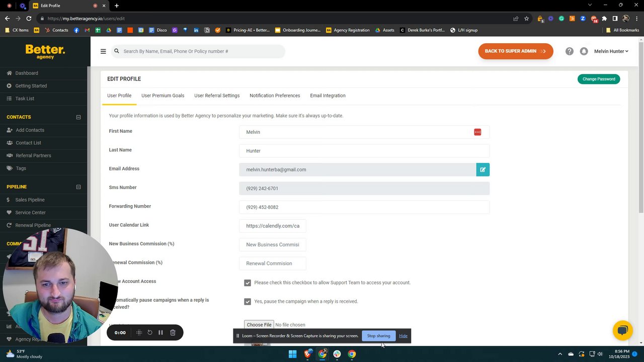The image size is (644, 362).
Task: Click the share page icon in address bar
Action: coord(516,19)
